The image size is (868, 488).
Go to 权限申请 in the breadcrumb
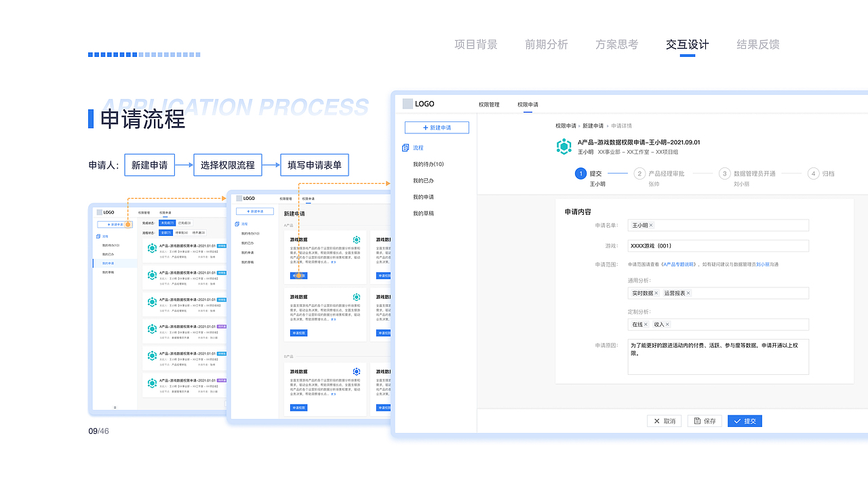click(x=566, y=126)
